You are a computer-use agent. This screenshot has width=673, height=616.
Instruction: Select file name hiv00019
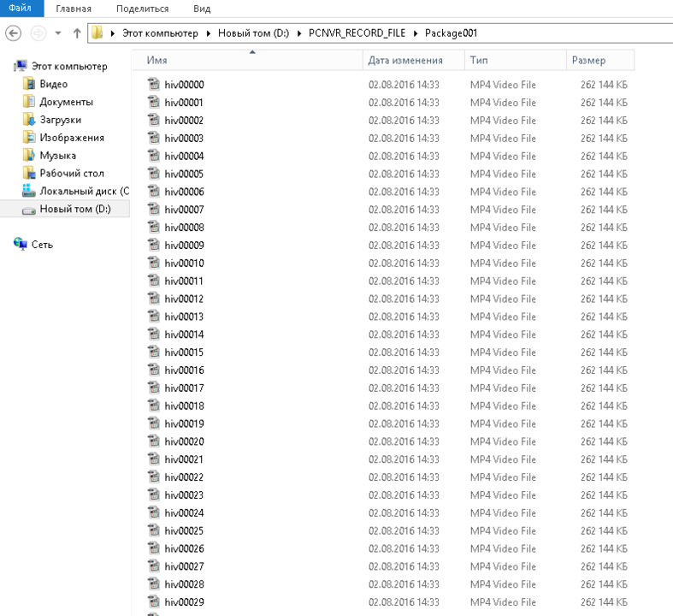click(x=184, y=423)
